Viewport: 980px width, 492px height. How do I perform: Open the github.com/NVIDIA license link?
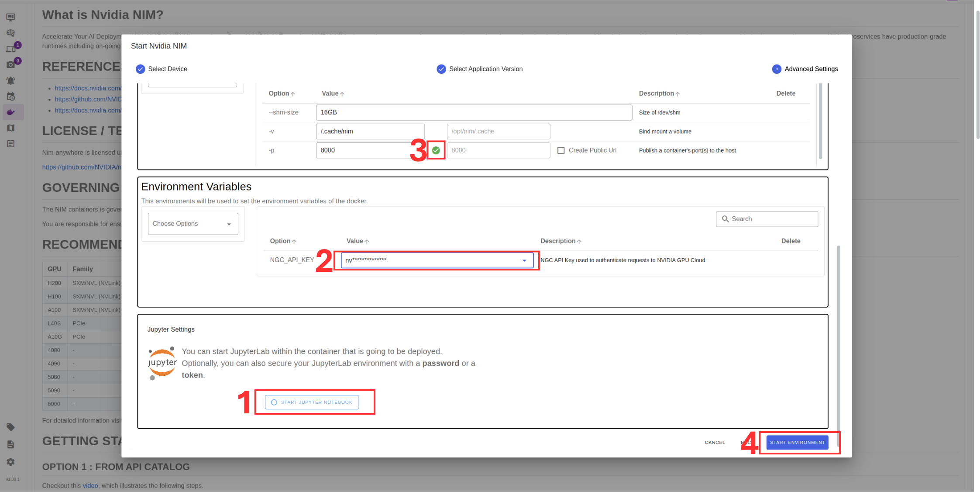(82, 167)
